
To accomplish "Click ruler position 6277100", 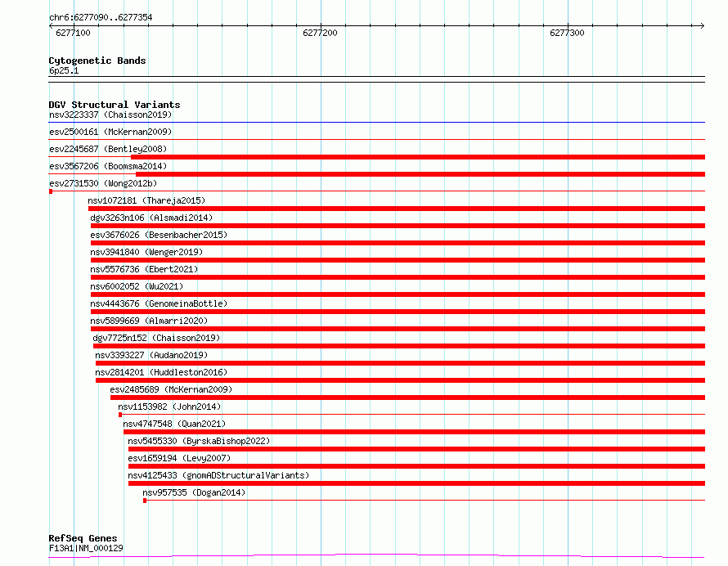I will tap(73, 33).
